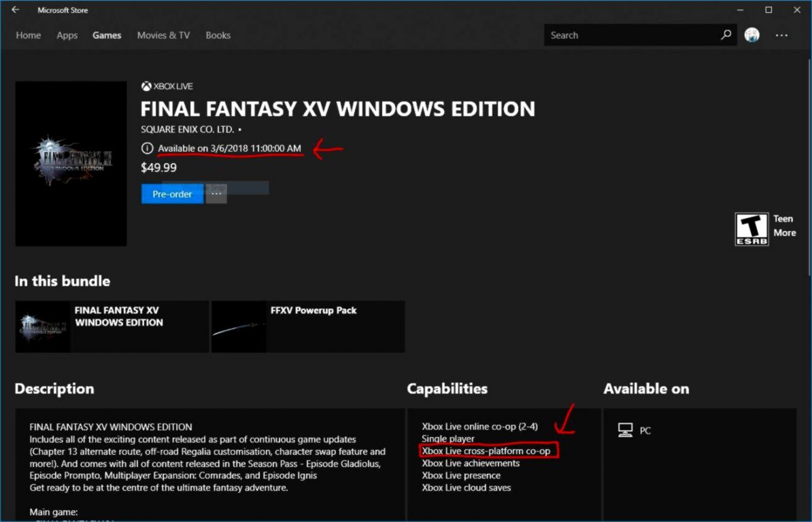Open the game cover art image

pyautogui.click(x=71, y=164)
